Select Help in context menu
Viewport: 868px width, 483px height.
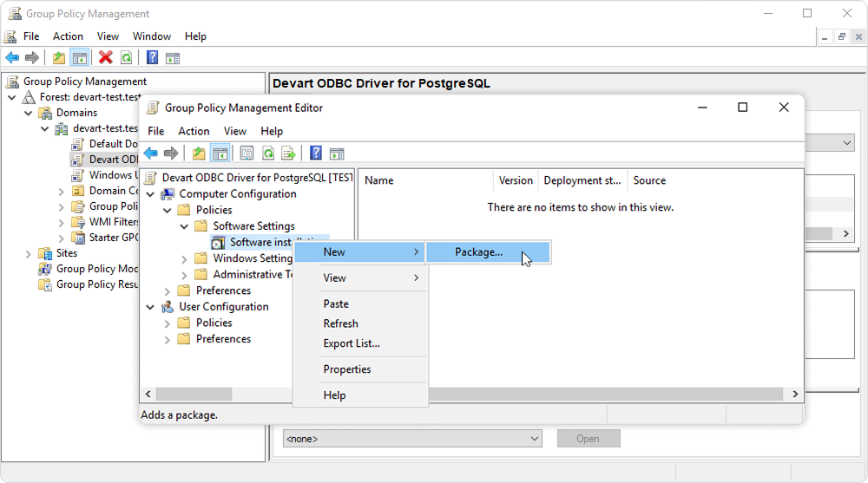[360, 395]
